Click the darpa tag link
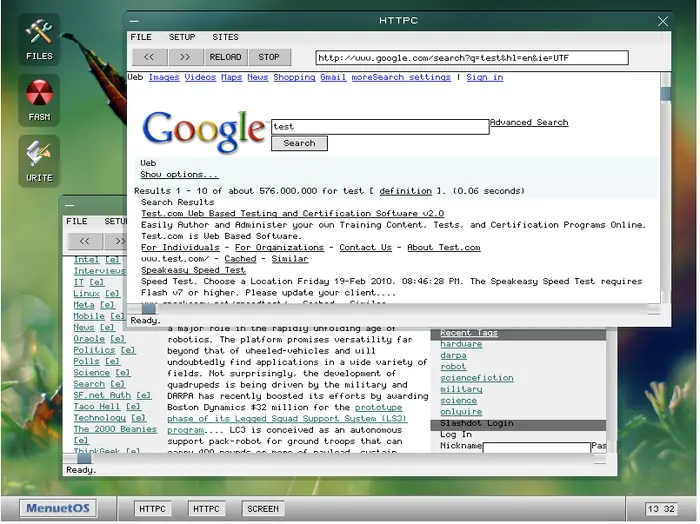This screenshot has width=700, height=524. tap(453, 355)
